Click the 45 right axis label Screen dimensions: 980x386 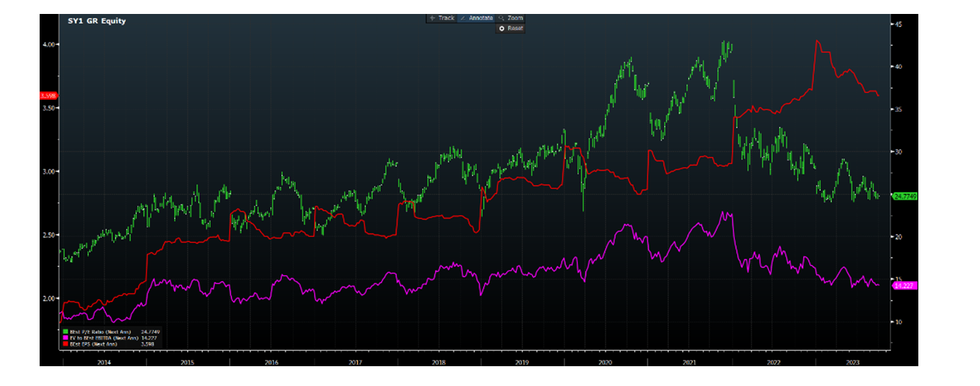point(897,25)
